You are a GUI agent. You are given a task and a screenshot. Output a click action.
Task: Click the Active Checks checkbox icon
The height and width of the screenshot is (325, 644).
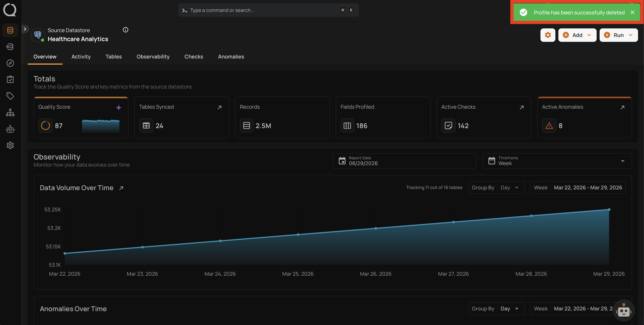pyautogui.click(x=448, y=126)
